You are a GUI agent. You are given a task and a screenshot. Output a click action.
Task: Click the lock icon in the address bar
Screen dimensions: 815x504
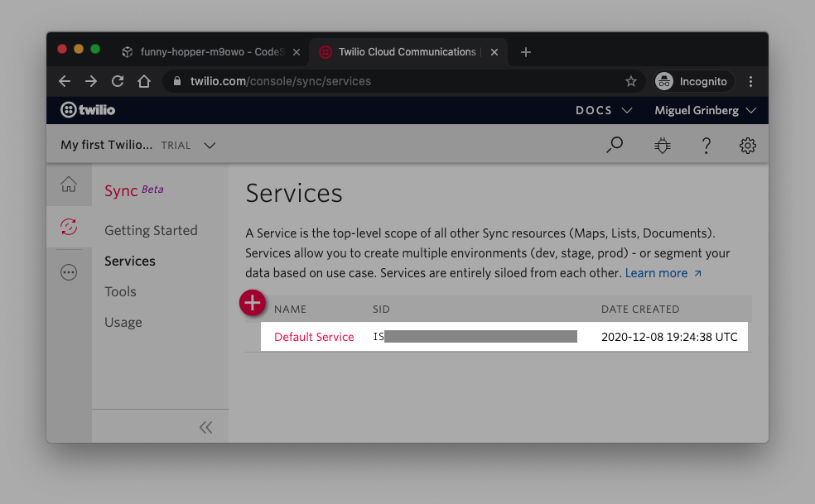point(177,81)
